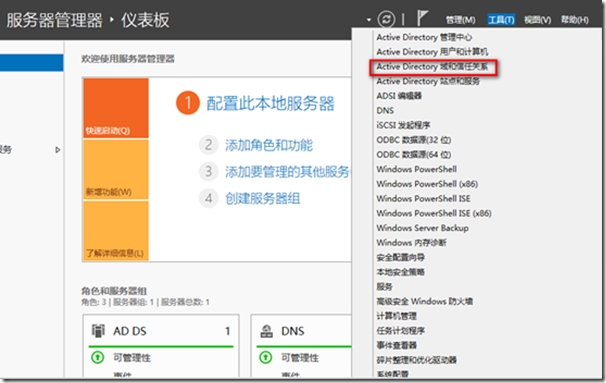606x383 pixels.
Task: Click 服务器管理器 in the title
Action: click(54, 20)
